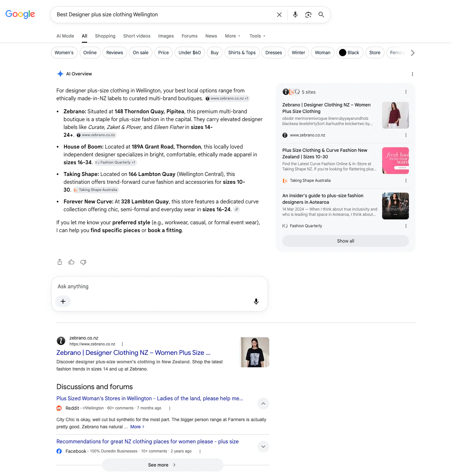Open Zebrano result thumbnail image
The image size is (451, 476).
pos(255,352)
